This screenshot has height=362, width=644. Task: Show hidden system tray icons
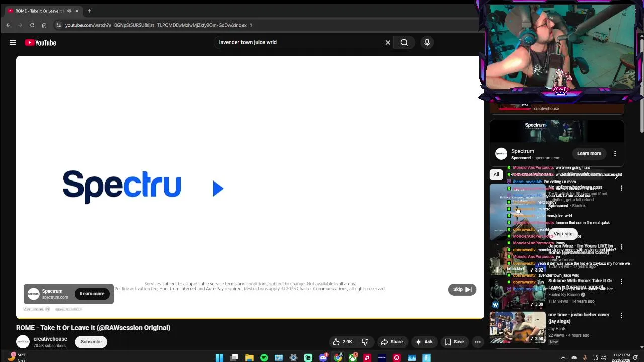[x=563, y=358]
